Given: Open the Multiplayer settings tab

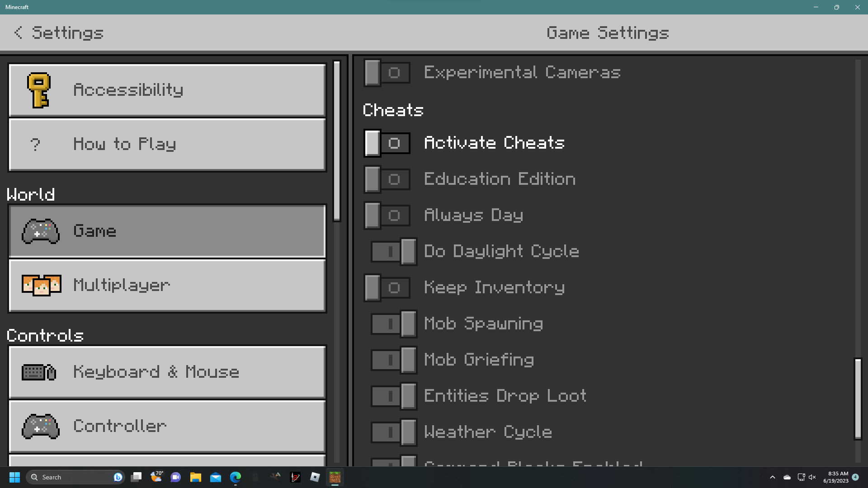Looking at the screenshot, I should click(x=167, y=285).
